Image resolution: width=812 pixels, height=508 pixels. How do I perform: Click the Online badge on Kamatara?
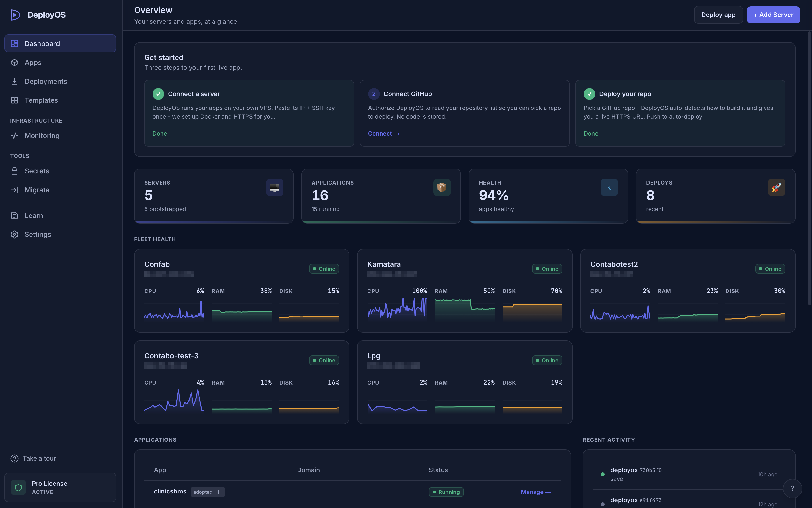tap(547, 269)
